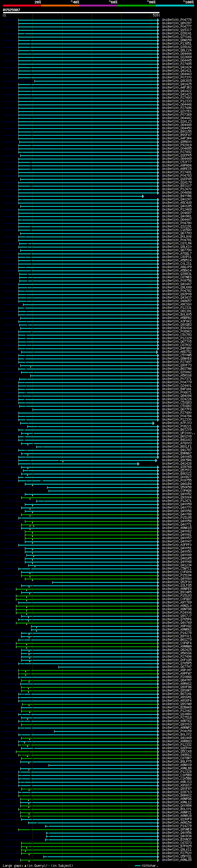This screenshot has height=868, width=197.
Task: Select hit label UniRef100_Q41449
Action: (176, 737)
